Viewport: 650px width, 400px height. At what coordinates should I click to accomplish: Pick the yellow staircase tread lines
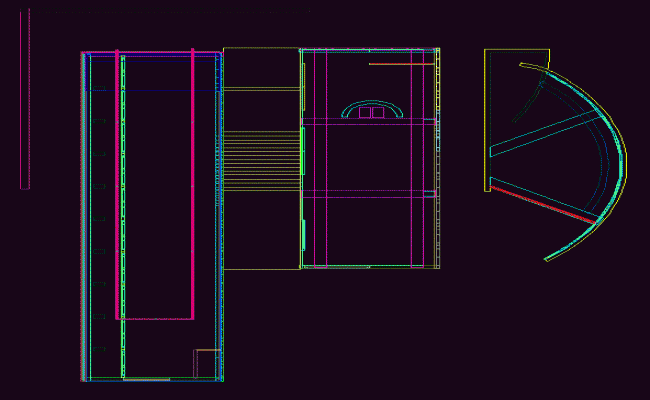pyautogui.click(x=262, y=161)
